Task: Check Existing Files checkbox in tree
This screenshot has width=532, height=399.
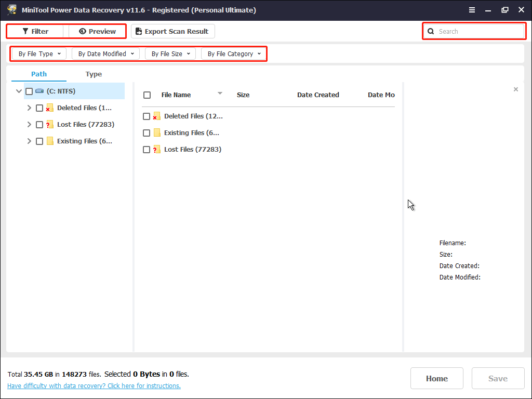Action: coord(39,141)
